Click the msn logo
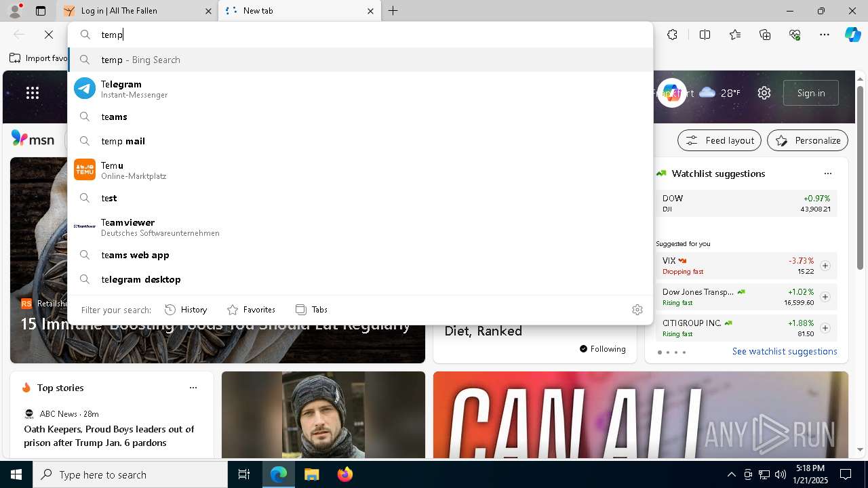Image resolution: width=868 pixels, height=488 pixels. [33, 140]
